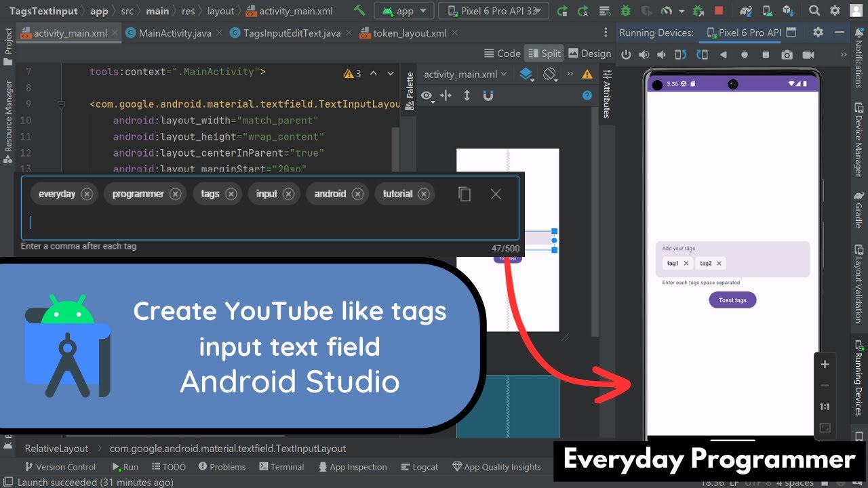Click the emulator power button icon
The width and height of the screenshot is (868, 488).
(x=626, y=55)
